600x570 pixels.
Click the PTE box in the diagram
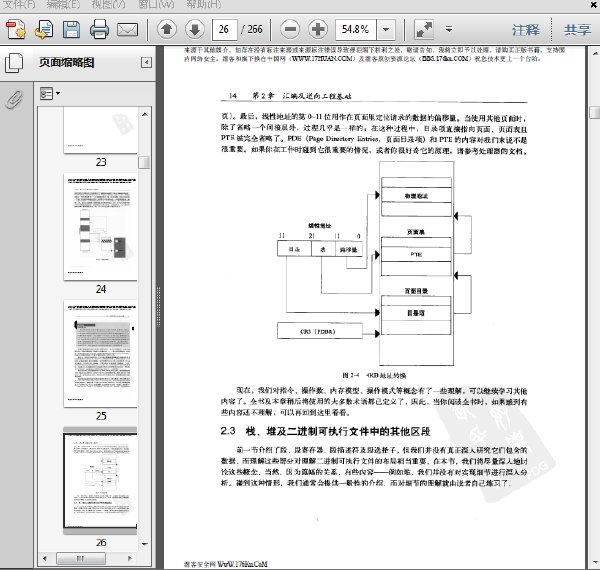click(x=416, y=254)
